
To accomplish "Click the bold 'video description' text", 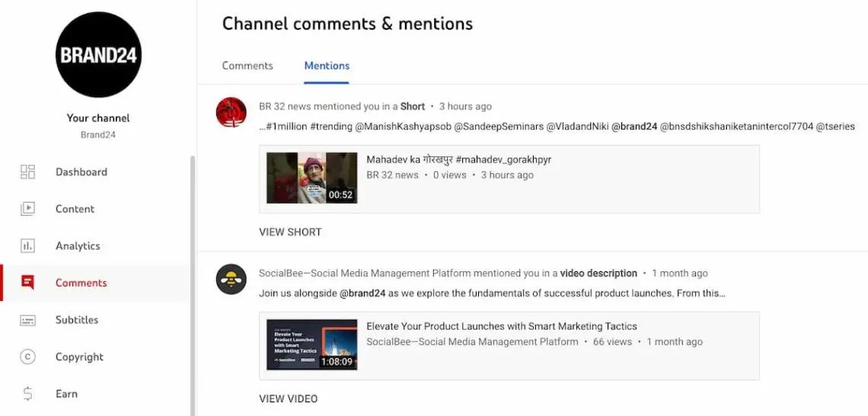I will click(598, 273).
